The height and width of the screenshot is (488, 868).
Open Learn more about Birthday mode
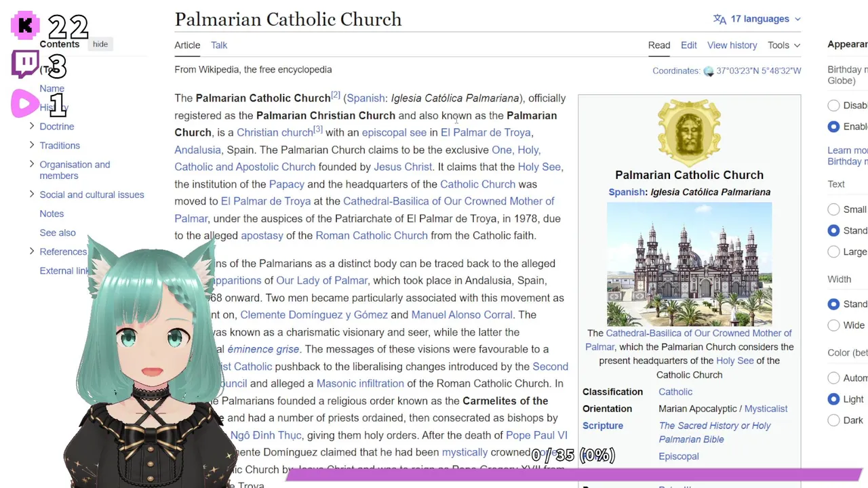(x=848, y=156)
